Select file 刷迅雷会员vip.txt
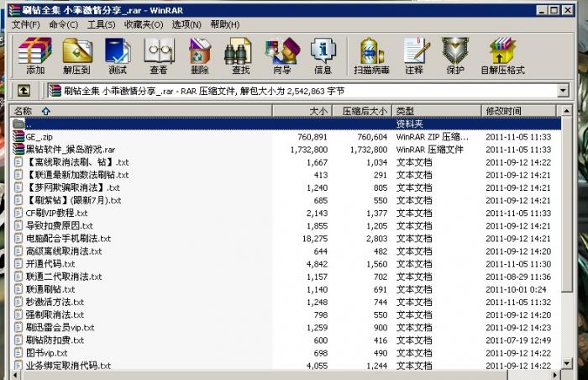The width and height of the screenshot is (588, 380). [60, 327]
